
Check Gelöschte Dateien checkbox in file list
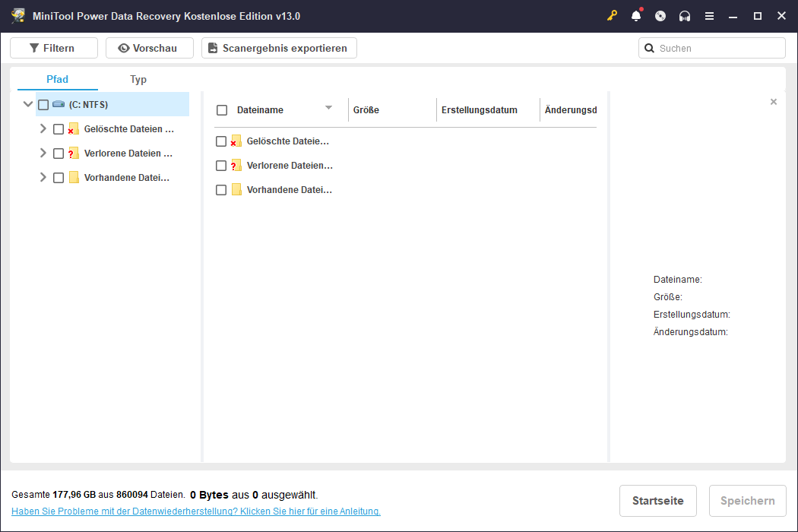point(221,141)
